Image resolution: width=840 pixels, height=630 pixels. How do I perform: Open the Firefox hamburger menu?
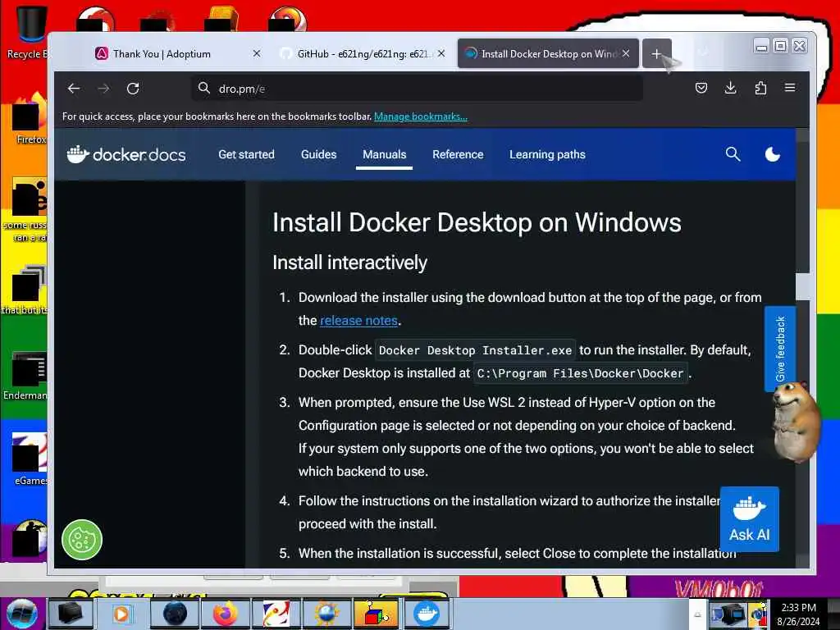pos(790,88)
